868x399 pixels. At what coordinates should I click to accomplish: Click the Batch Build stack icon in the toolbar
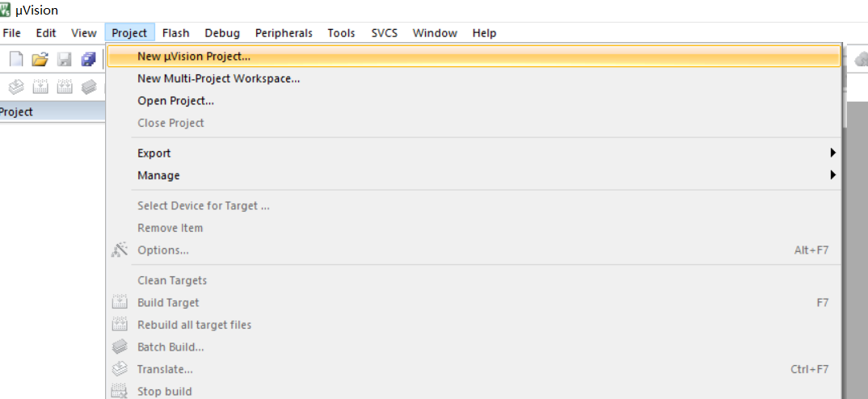pos(89,86)
